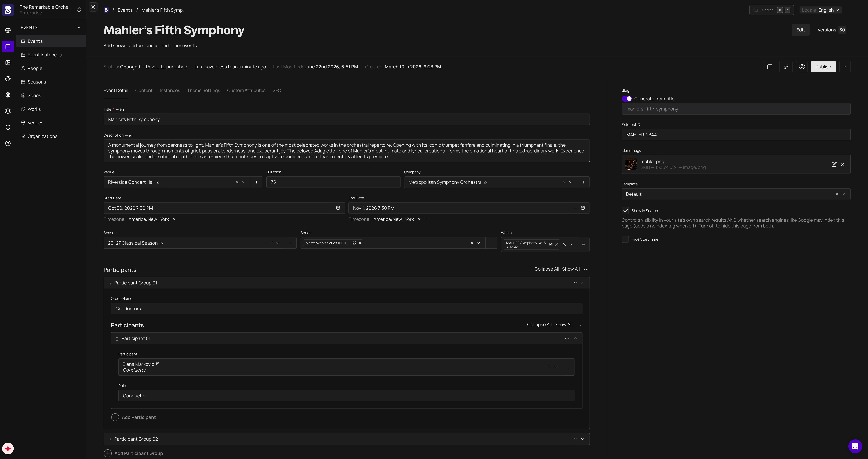Image resolution: width=868 pixels, height=459 pixels.
Task: Remove the mahler.png main image
Action: coord(843,164)
